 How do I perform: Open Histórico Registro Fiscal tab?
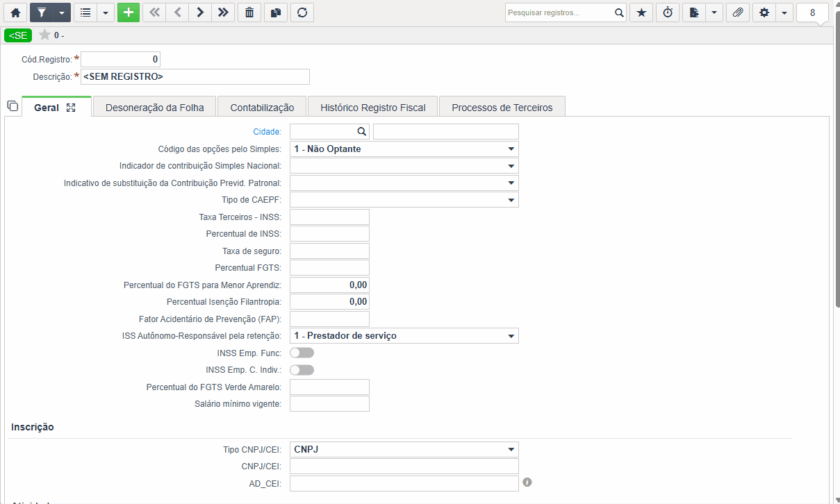click(372, 108)
